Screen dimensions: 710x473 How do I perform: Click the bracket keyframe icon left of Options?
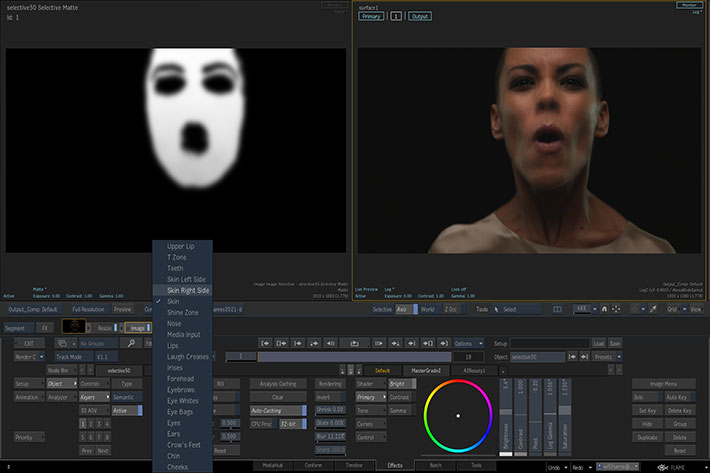tap(428, 344)
